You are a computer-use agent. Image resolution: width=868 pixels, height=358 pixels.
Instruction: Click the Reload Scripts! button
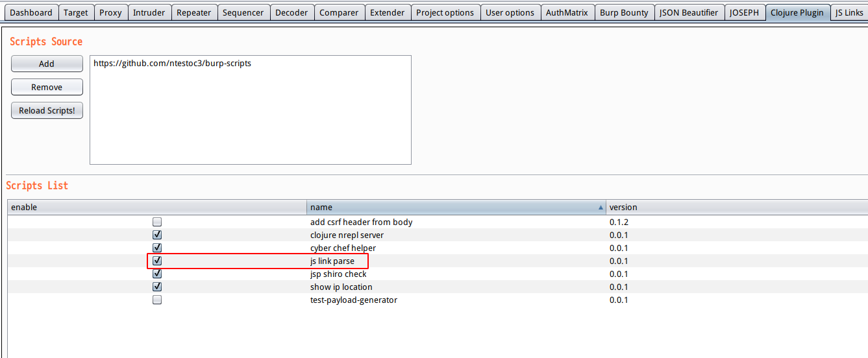point(47,110)
